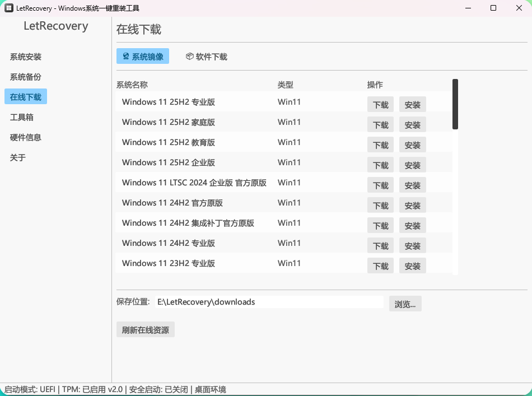
Task: Go to 系统备份 sidebar page
Action: pos(25,77)
